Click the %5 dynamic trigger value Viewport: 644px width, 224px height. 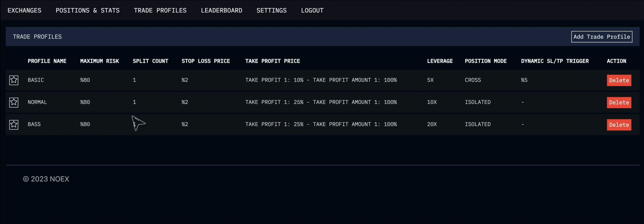[524, 80]
